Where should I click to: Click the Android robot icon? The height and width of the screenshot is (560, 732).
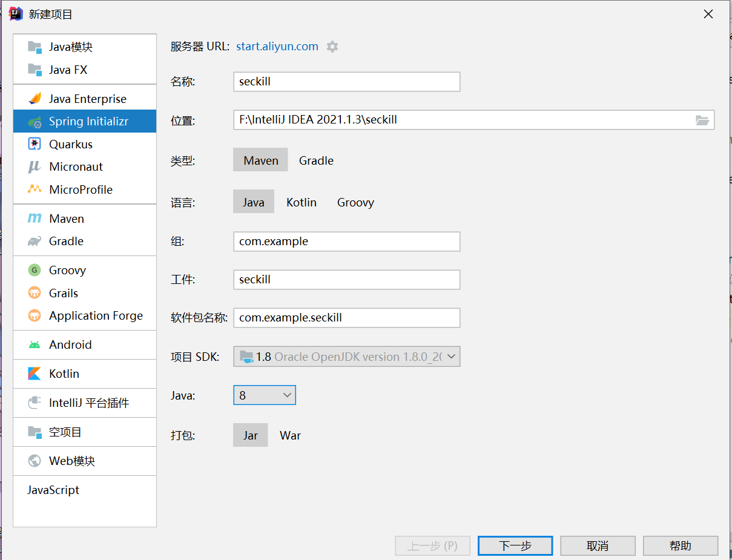[x=35, y=344]
